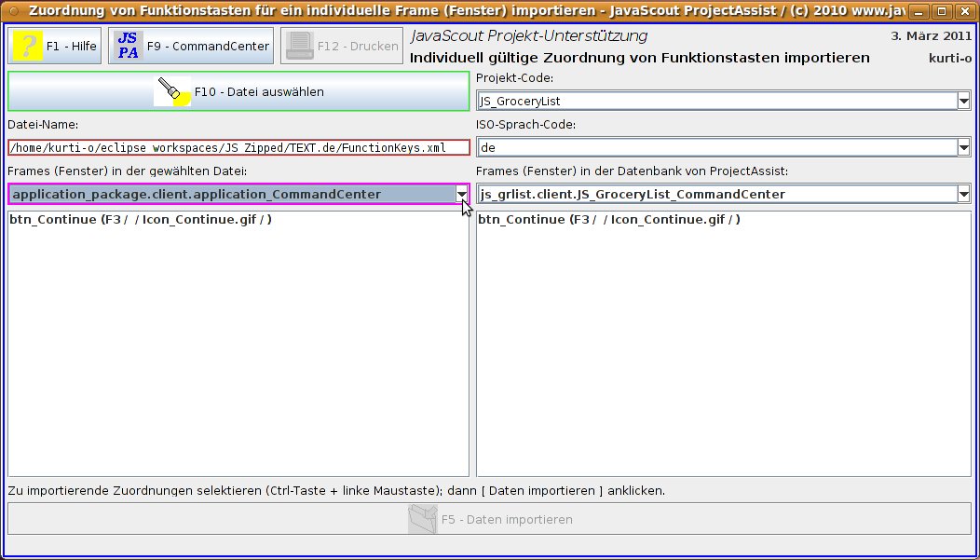Click the JSPA CommandCenter icon
980x560 pixels.
pyautogui.click(x=129, y=46)
